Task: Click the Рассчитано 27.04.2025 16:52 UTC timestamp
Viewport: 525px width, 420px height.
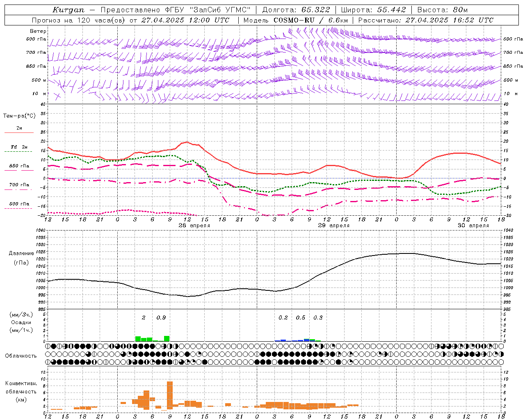Action: coord(426,20)
